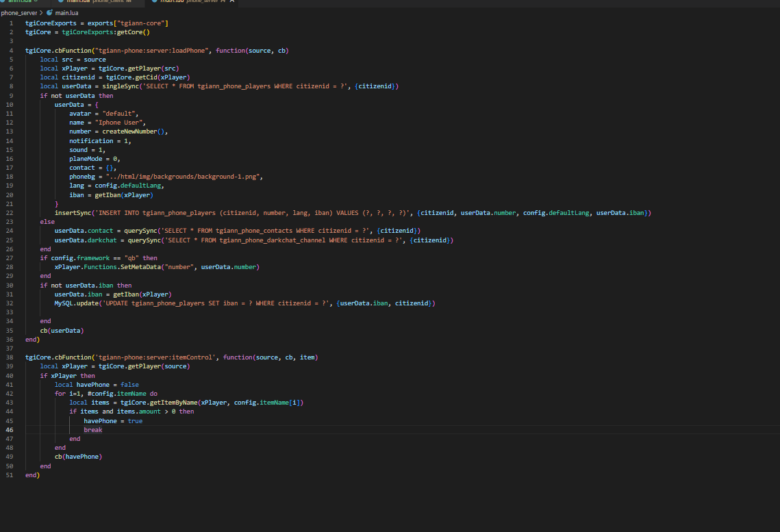The width and height of the screenshot is (780, 532).
Task: Click the Lua file icon in breadcrumb
Action: [49, 13]
